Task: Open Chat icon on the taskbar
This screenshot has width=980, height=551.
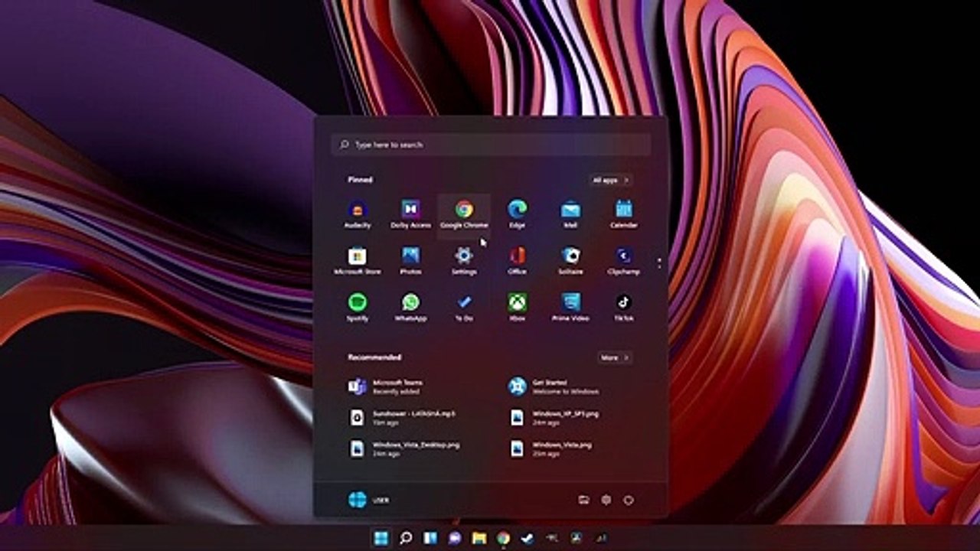Action: 455,539
